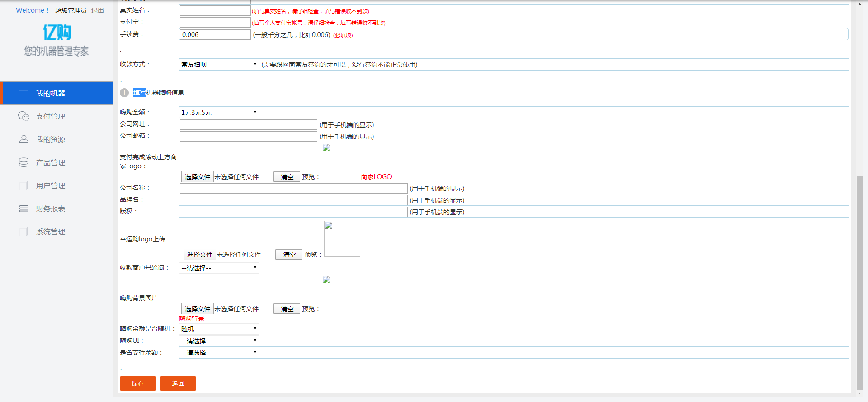Open the 是否支持余额 dropdown

219,352
